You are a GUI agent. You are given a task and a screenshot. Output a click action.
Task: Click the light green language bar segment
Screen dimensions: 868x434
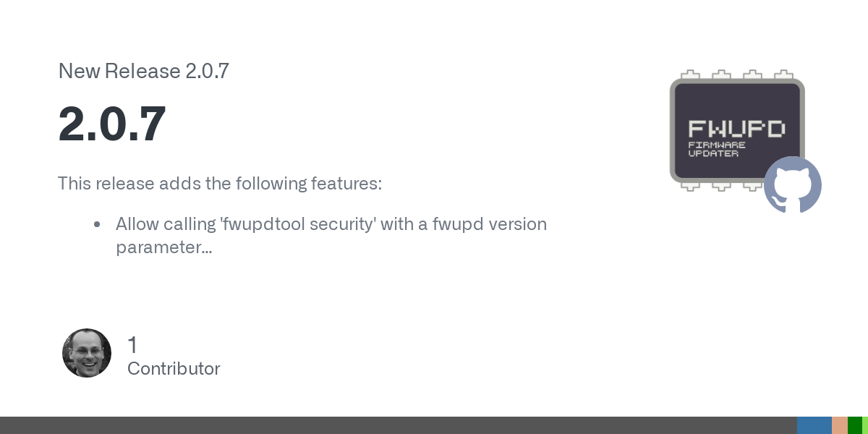click(x=864, y=425)
